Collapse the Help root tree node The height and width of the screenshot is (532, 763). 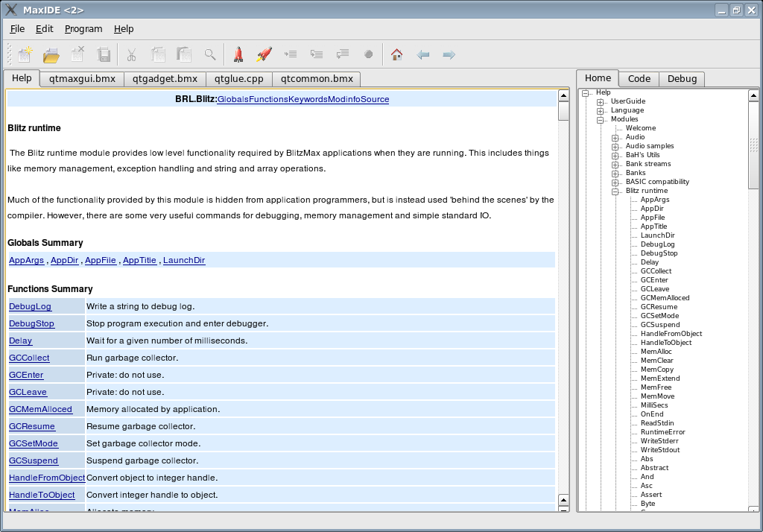coord(586,93)
